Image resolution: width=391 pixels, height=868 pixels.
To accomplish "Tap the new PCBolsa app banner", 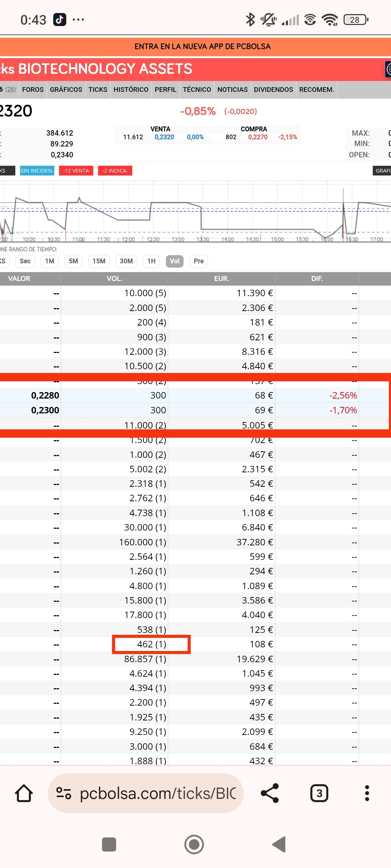I will (202, 47).
